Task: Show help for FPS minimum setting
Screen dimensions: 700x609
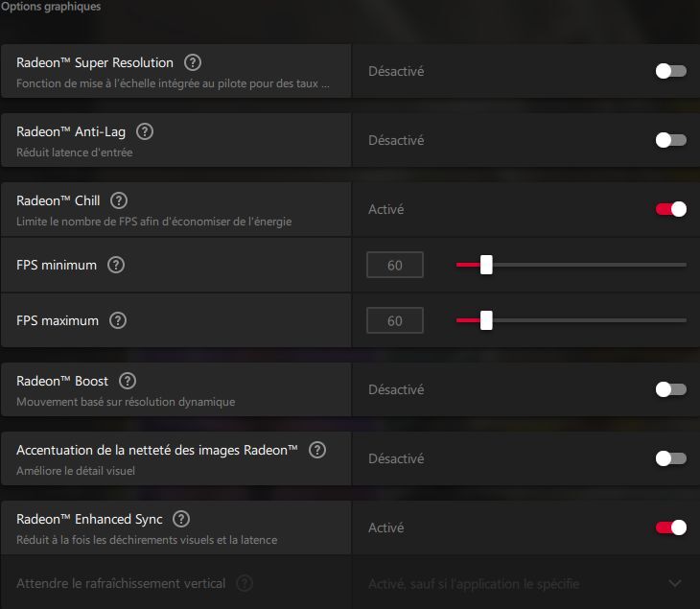Action: (116, 265)
